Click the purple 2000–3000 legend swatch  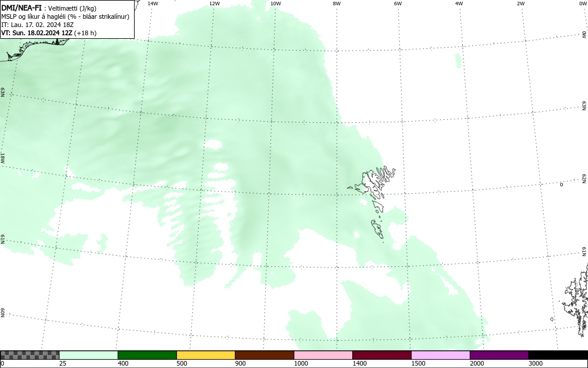pos(499,355)
